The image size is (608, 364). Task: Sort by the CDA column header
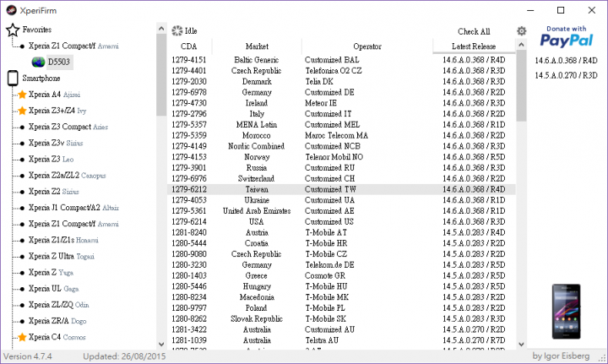click(189, 46)
